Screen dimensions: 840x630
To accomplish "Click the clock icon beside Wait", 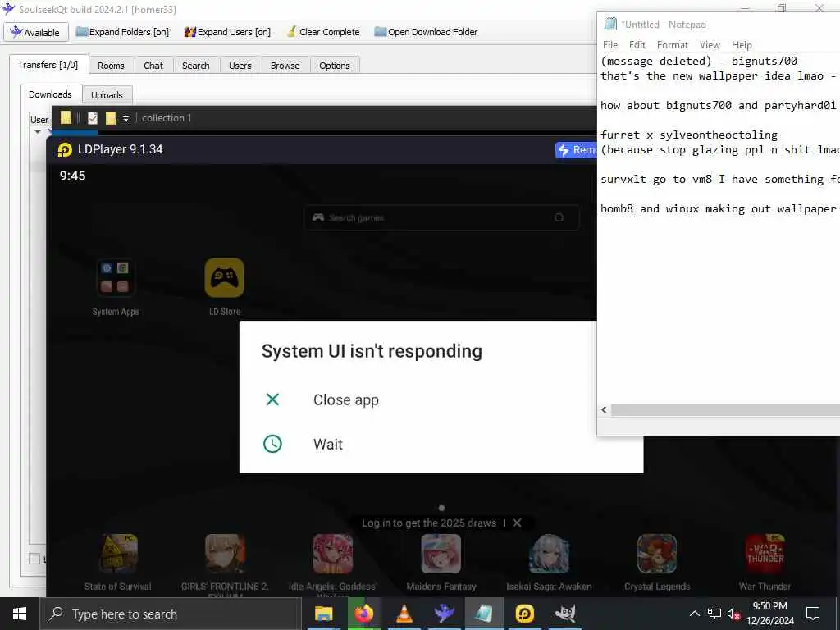I will [x=272, y=444].
